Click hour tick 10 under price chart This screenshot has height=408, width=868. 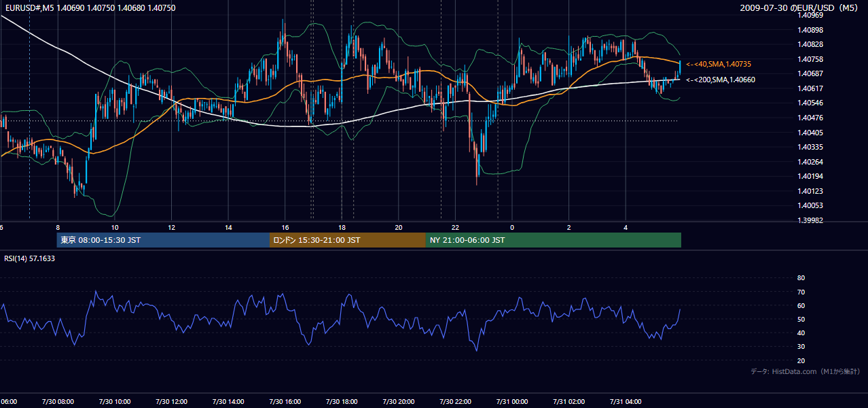pos(115,227)
